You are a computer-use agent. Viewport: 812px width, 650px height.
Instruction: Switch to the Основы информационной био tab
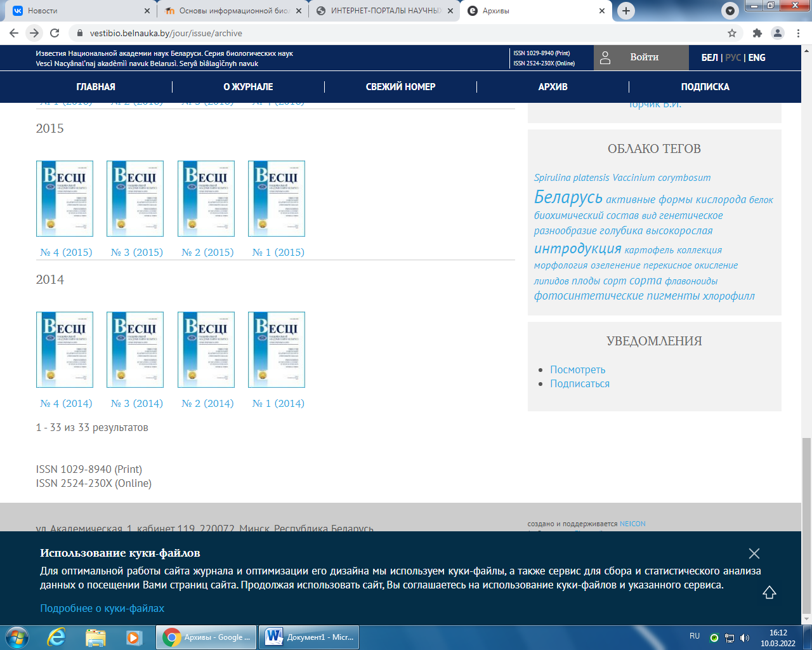point(232,11)
